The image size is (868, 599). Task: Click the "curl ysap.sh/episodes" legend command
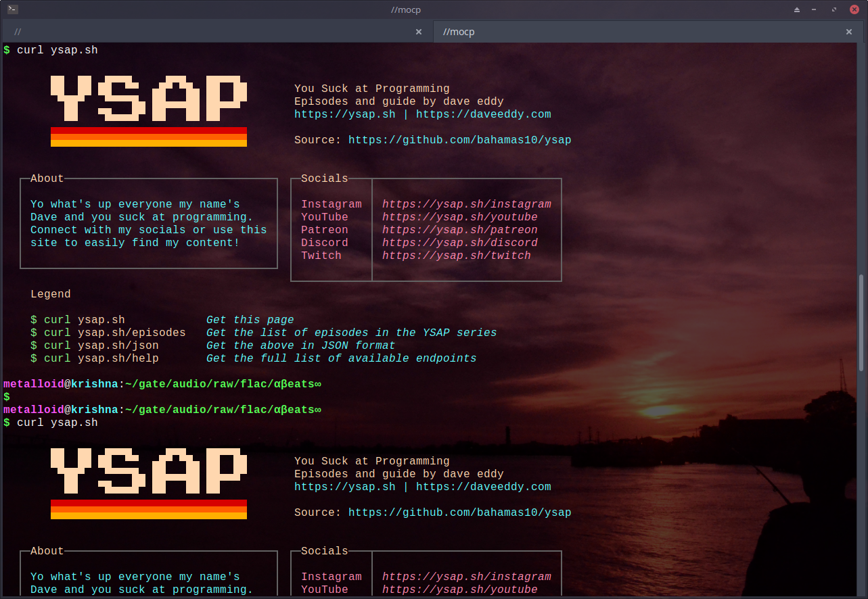(114, 333)
